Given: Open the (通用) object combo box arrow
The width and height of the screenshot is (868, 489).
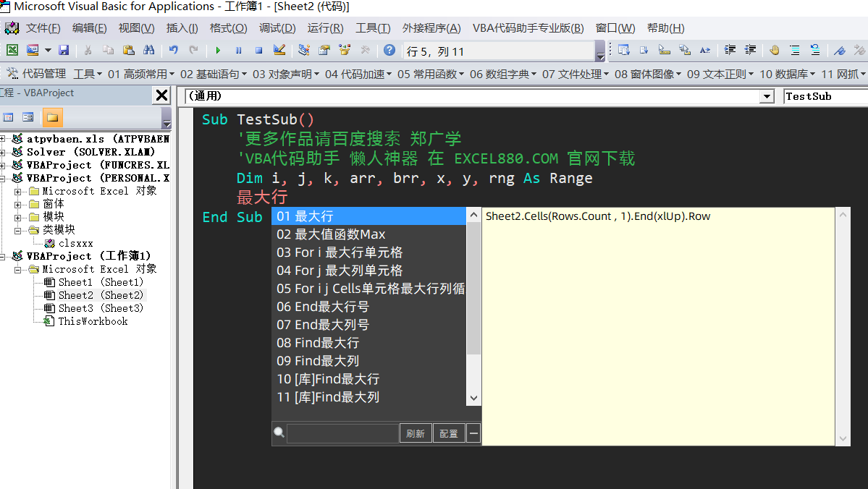Looking at the screenshot, I should point(767,96).
